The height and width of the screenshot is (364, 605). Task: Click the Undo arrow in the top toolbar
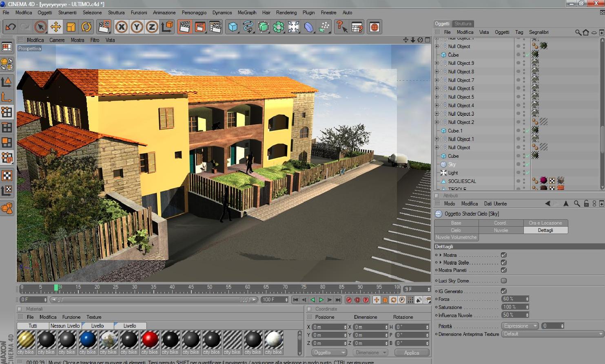(x=10, y=27)
